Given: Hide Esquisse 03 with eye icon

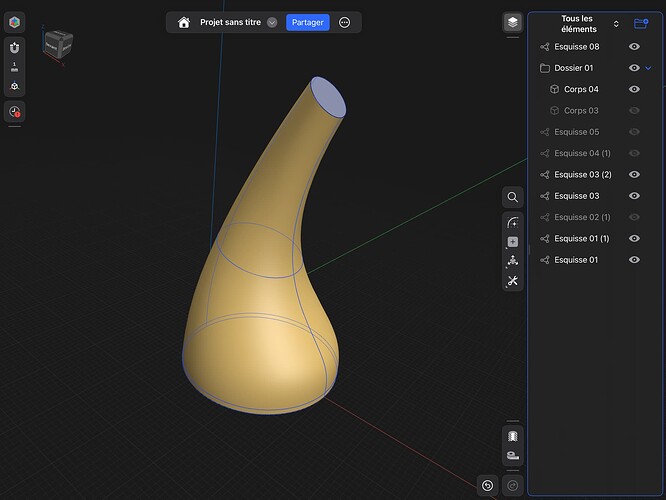Looking at the screenshot, I should tap(634, 196).
